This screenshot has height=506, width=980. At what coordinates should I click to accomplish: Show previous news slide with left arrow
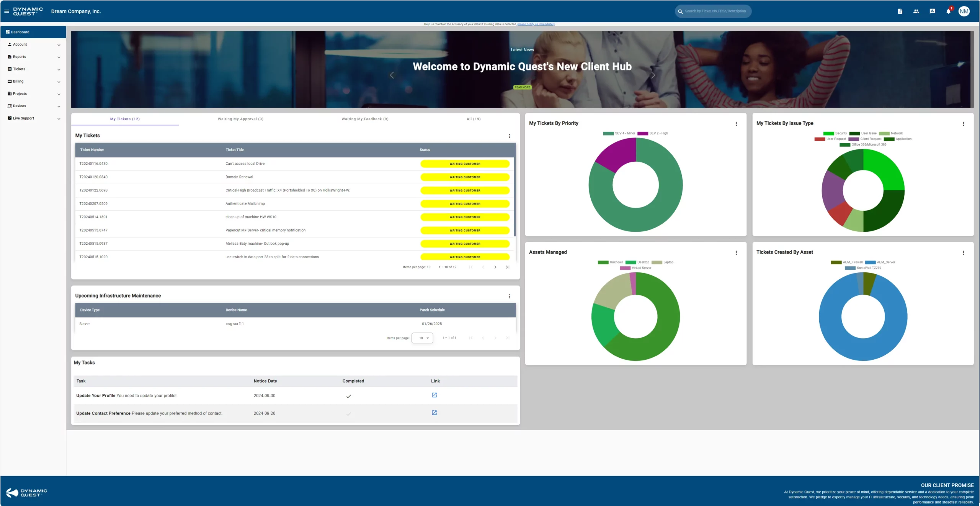coord(392,75)
